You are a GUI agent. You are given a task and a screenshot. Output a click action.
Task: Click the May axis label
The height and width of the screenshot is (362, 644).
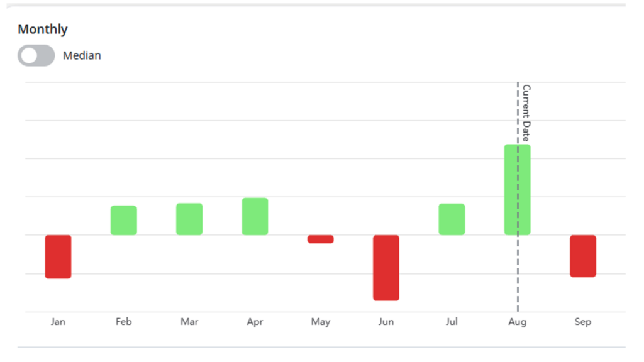(x=320, y=322)
